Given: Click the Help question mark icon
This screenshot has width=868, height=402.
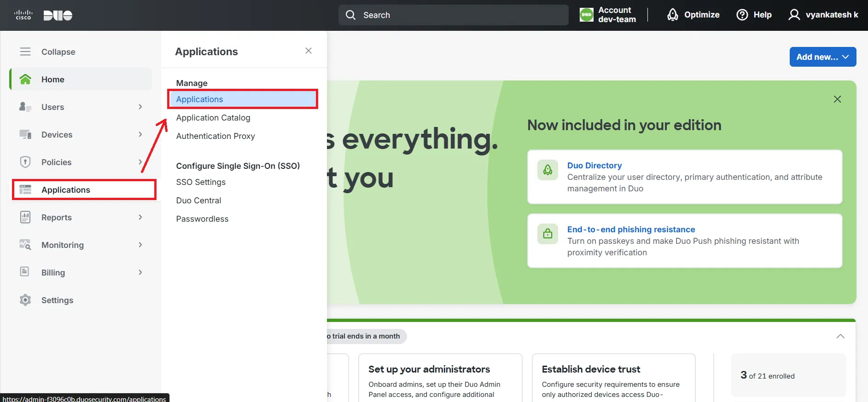Looking at the screenshot, I should [742, 15].
